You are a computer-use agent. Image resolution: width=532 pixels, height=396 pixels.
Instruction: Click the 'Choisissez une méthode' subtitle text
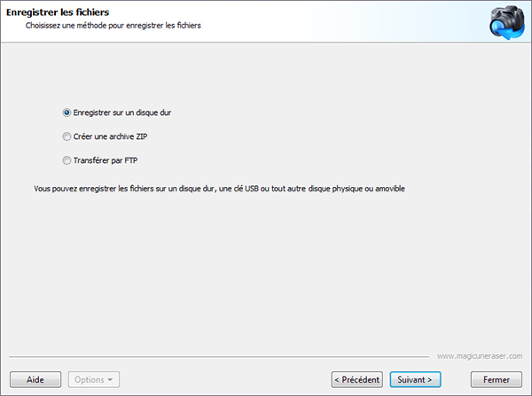[113, 26]
